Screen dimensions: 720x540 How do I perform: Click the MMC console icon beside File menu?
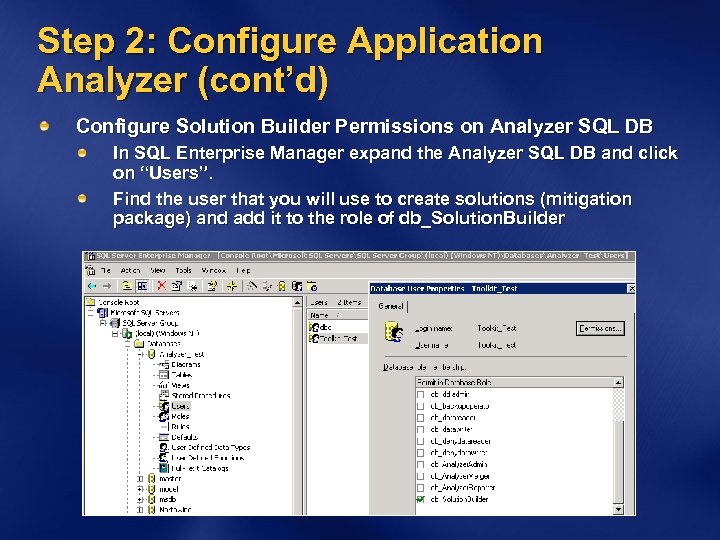click(91, 270)
